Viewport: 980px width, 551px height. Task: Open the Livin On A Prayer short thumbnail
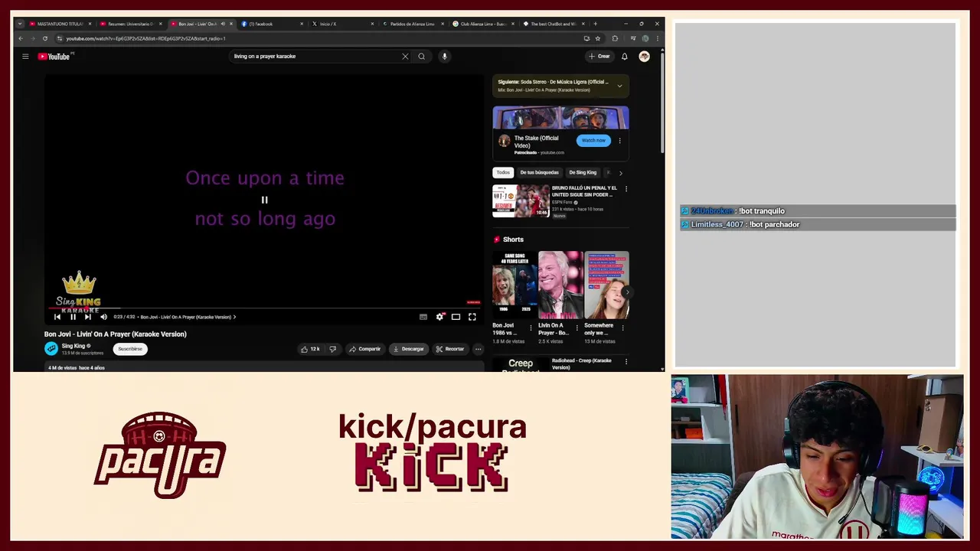click(x=560, y=285)
